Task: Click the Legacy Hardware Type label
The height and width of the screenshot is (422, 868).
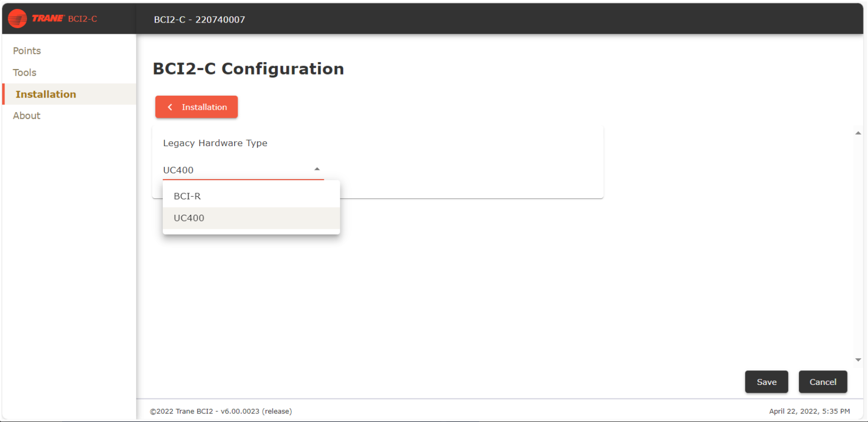Action: [215, 143]
